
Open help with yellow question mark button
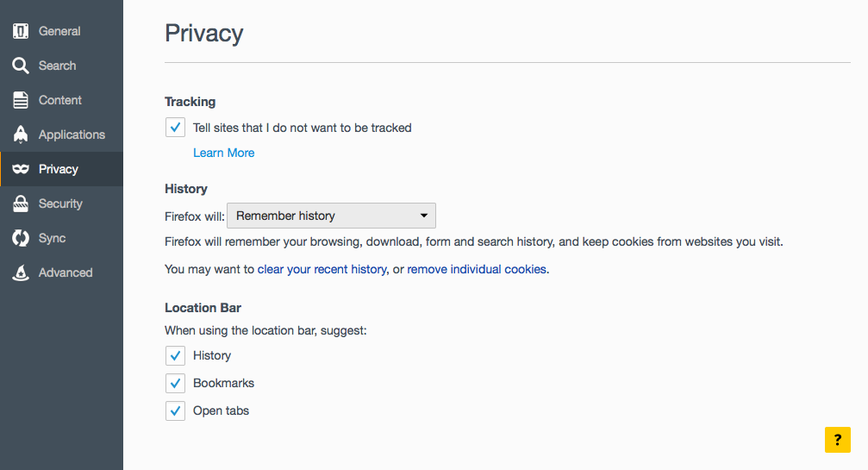coord(838,440)
